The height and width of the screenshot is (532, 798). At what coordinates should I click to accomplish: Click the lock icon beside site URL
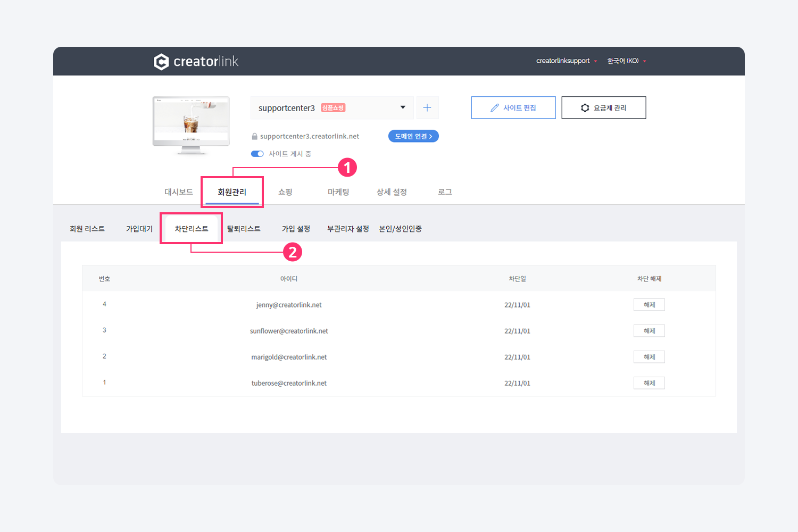[x=255, y=136]
